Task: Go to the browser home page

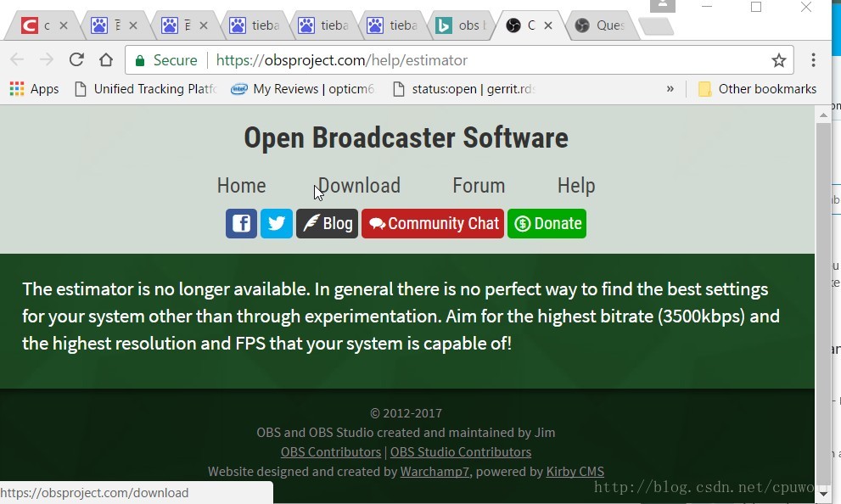Action: pos(106,59)
